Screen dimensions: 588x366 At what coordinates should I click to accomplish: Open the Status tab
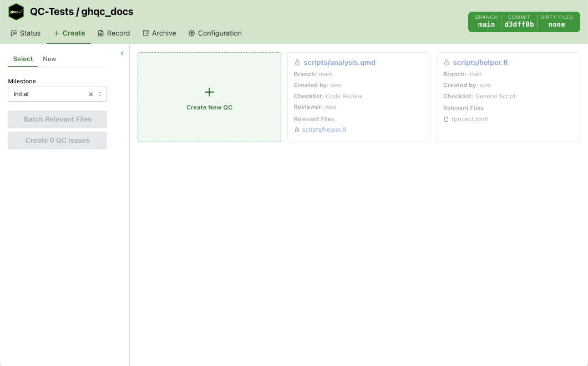pos(26,33)
